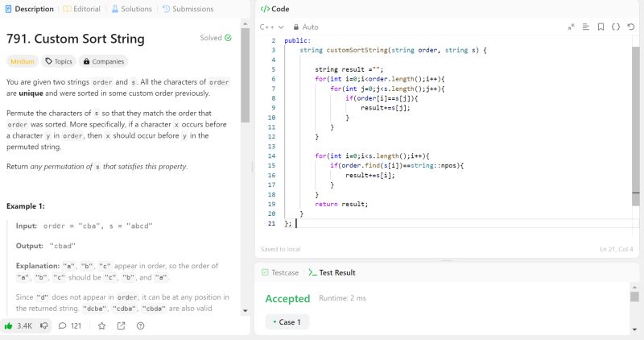The height and width of the screenshot is (340, 644).
Task: Click the description scrollbar down arrow
Action: click(x=246, y=311)
